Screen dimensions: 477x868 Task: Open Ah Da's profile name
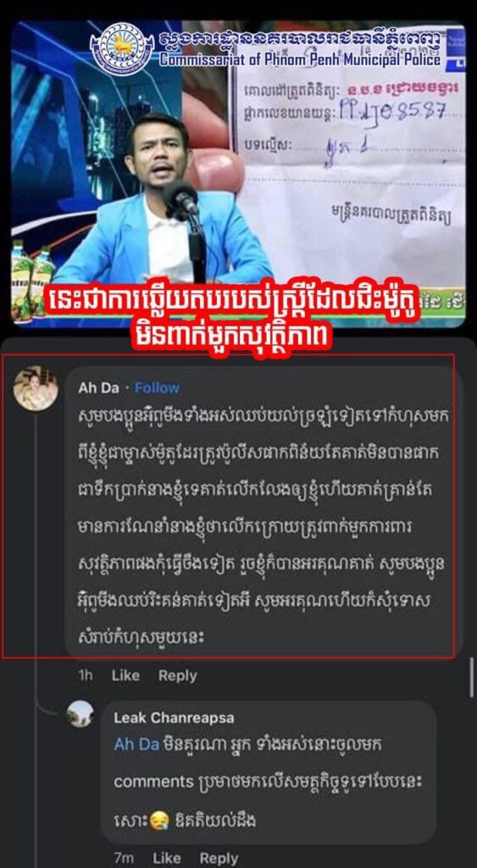click(98, 388)
